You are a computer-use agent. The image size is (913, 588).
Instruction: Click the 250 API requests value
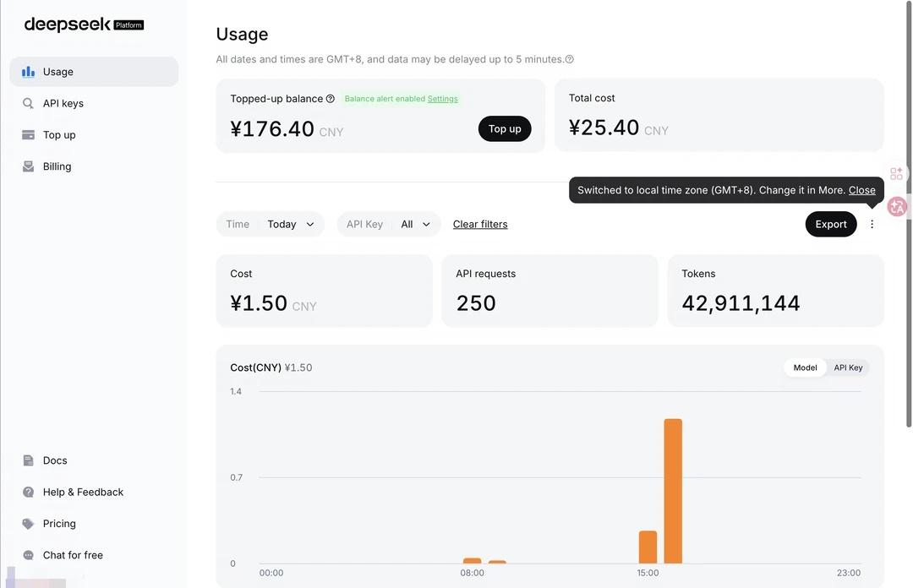(476, 303)
